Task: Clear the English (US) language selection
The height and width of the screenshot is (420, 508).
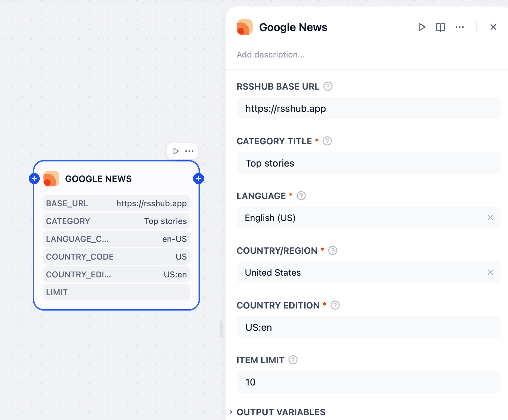Action: (490, 218)
